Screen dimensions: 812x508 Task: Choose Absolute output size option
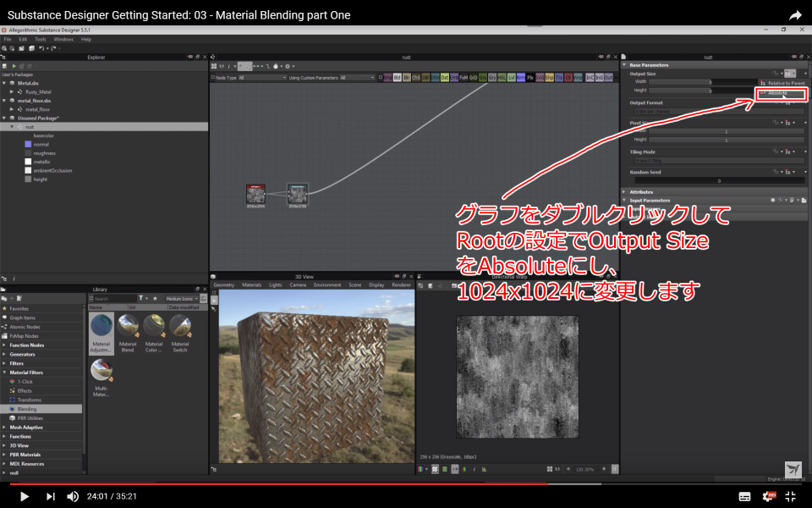coord(782,93)
